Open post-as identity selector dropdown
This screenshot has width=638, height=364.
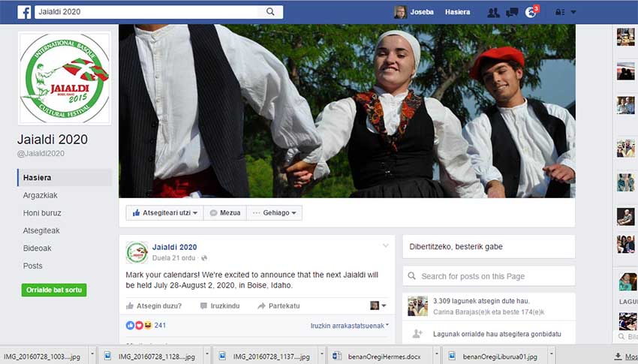click(378, 305)
